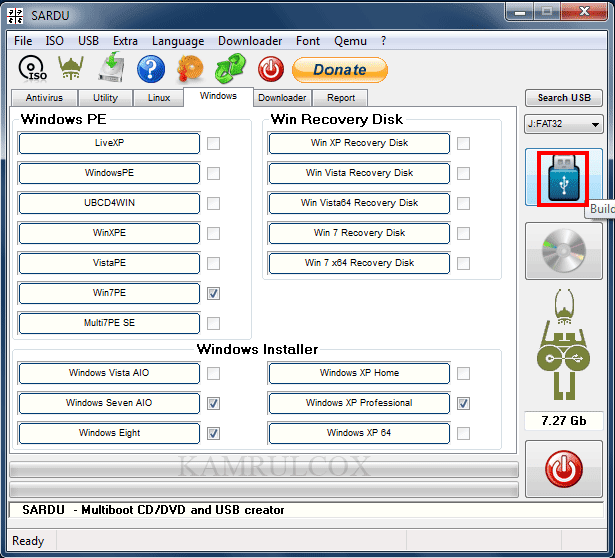Click the Search USB button
The width and height of the screenshot is (615, 558).
(x=564, y=98)
